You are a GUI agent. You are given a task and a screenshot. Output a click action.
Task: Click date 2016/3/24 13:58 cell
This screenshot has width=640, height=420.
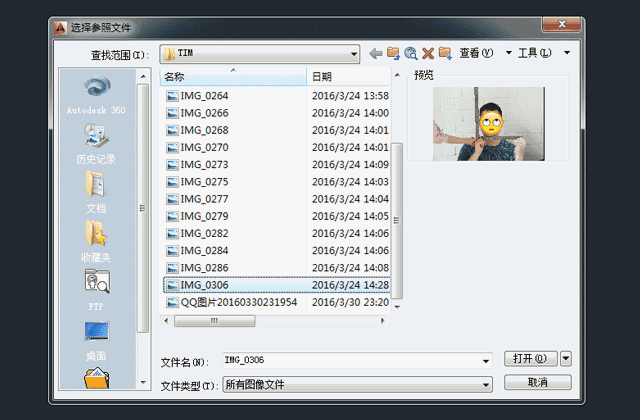click(x=350, y=96)
